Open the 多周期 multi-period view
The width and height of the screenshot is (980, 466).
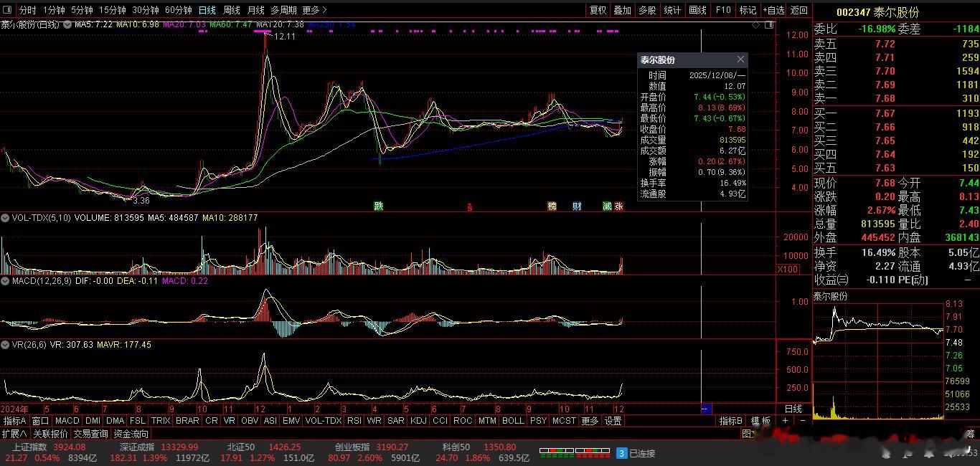click(x=283, y=10)
